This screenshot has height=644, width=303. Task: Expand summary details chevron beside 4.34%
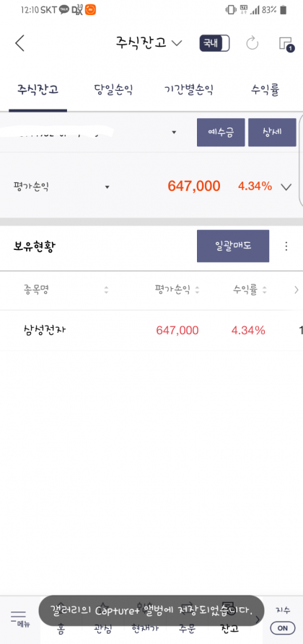(x=286, y=187)
